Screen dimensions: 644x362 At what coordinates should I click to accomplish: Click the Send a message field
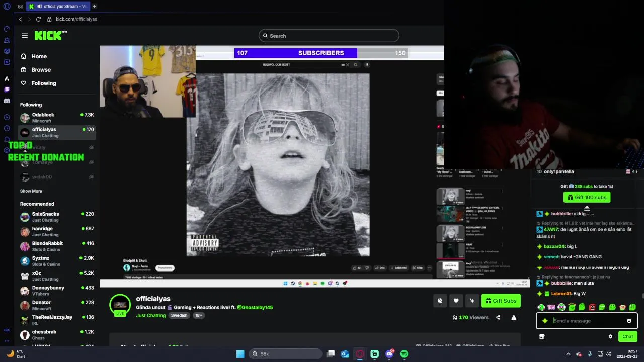(x=587, y=321)
